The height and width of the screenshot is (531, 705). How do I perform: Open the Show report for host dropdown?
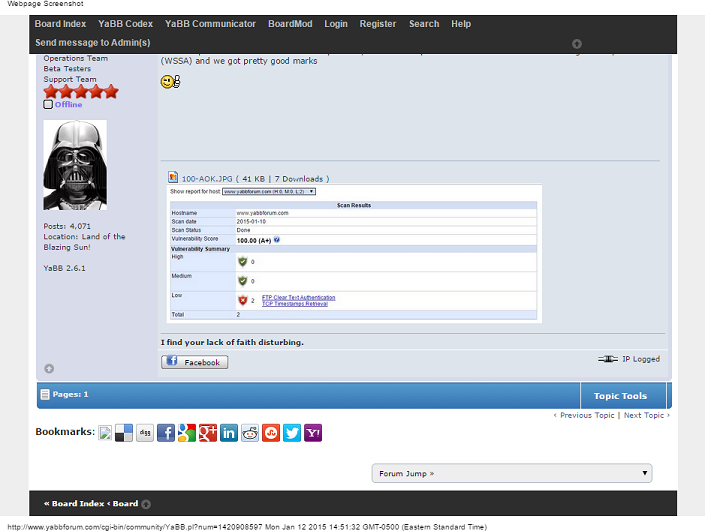[269, 192]
